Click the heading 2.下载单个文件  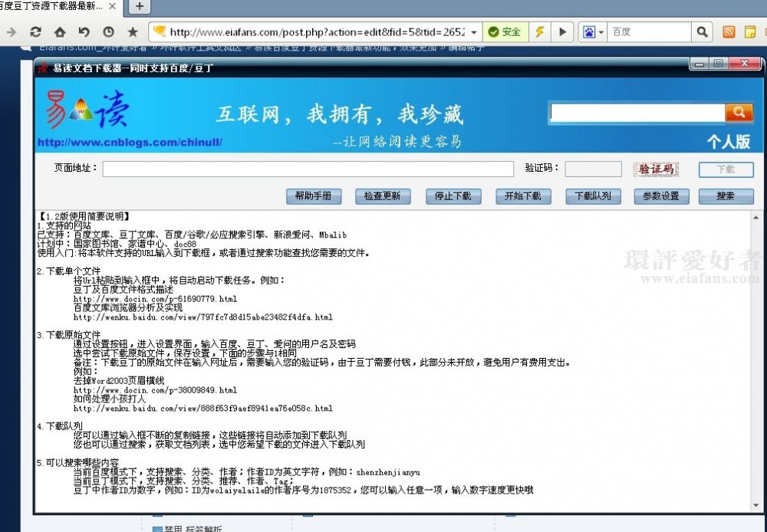68,271
